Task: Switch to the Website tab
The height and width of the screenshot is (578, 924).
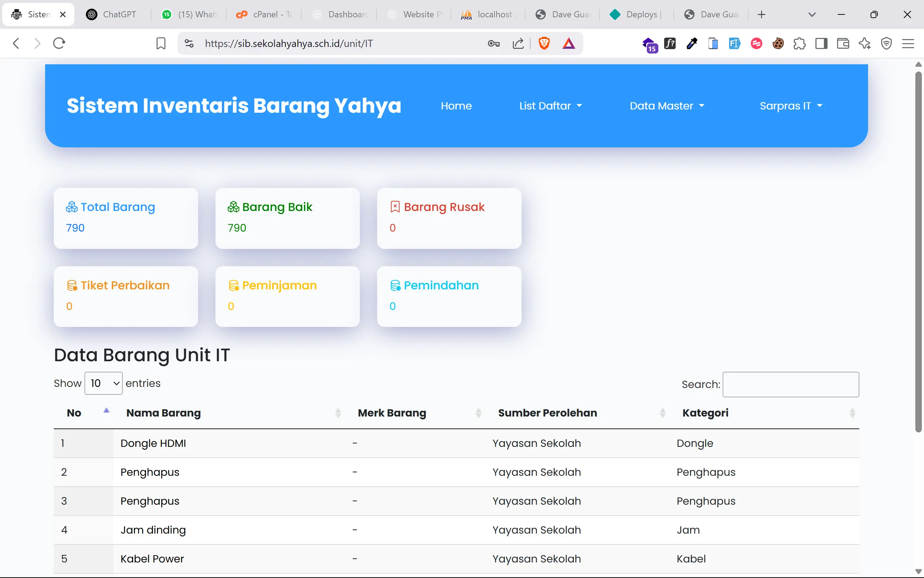Action: point(414,14)
